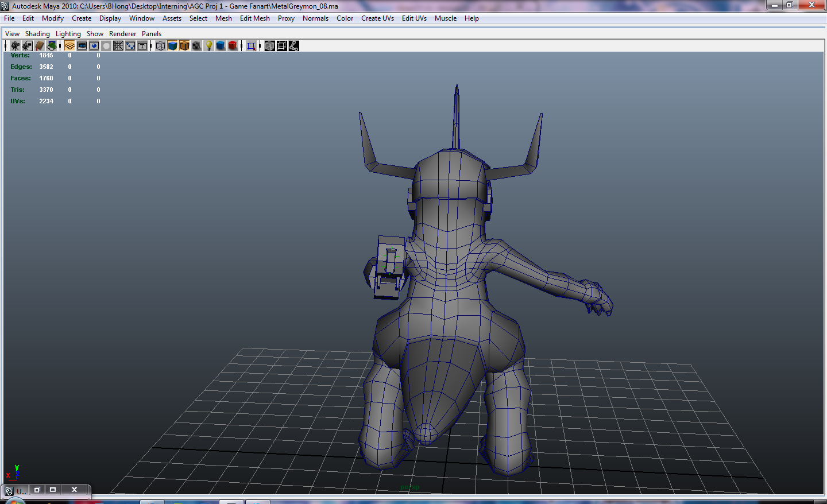Click the Use All Lights bulb
This screenshot has width=827, height=504.
(x=209, y=46)
